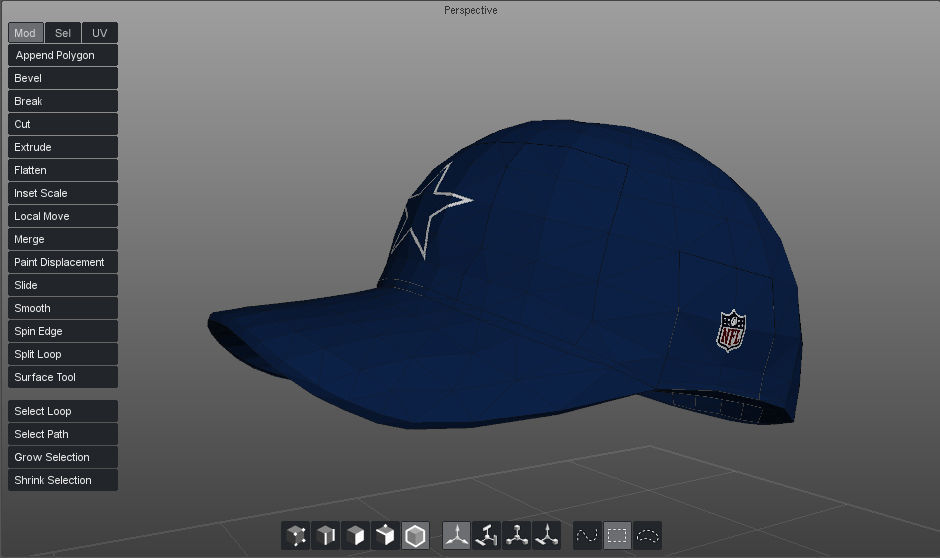Click the Perspective viewport label
The image size is (940, 558).
click(471, 10)
